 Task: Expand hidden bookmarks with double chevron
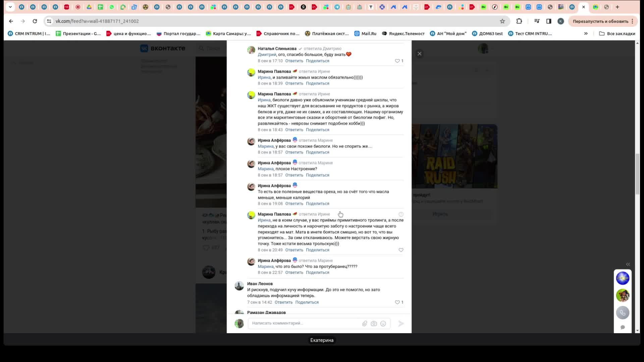[586, 34]
